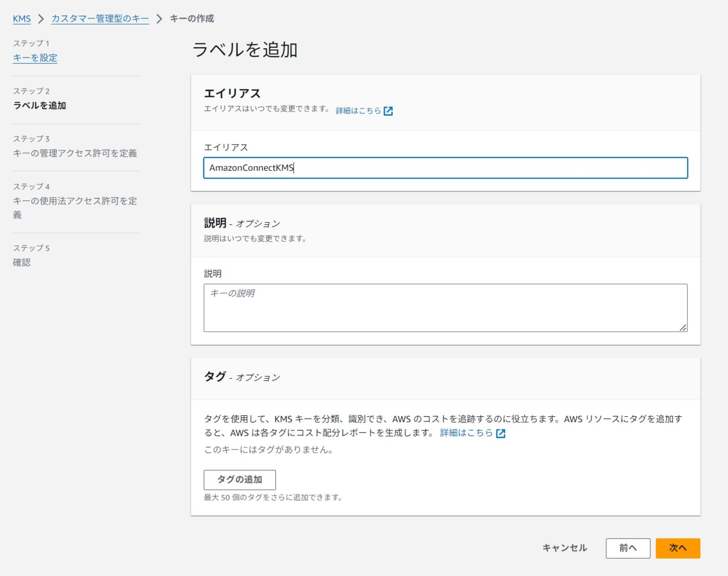This screenshot has height=576, width=728.
Task: Click the キャンセル button
Action: [x=565, y=548]
